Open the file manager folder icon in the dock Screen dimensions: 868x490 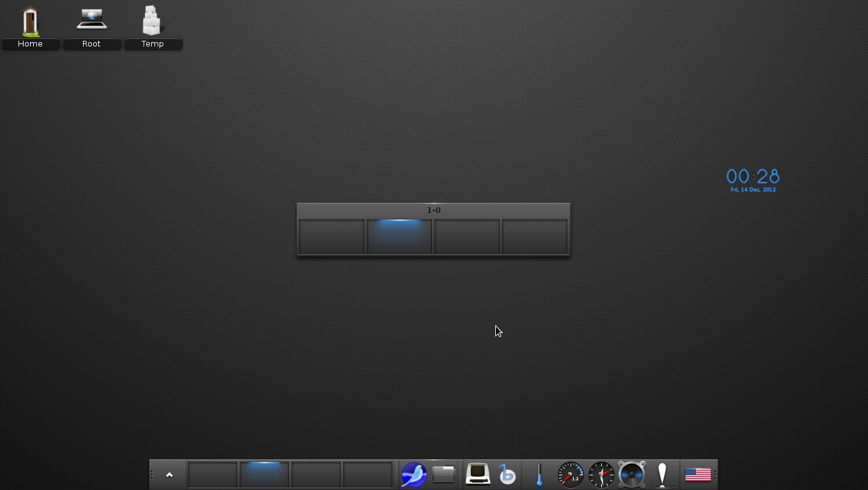coord(443,474)
